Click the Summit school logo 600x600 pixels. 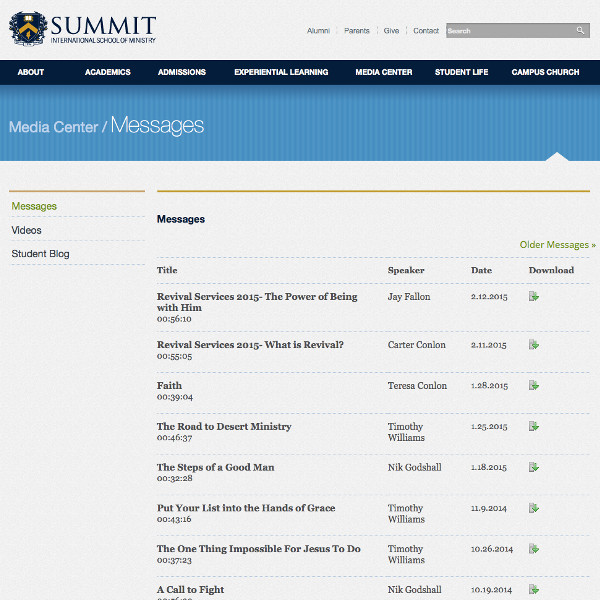pyautogui.click(x=82, y=29)
